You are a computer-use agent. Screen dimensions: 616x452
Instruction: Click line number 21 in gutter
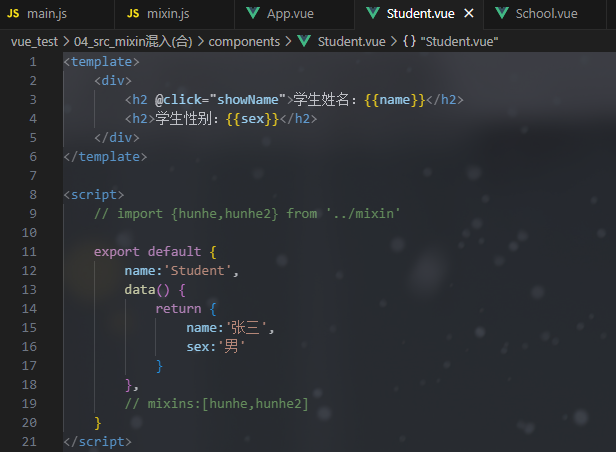tap(29, 442)
